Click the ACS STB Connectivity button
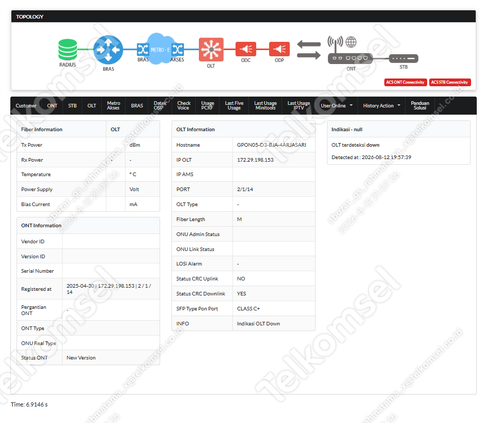This screenshot has height=423, width=500. pyautogui.click(x=450, y=82)
